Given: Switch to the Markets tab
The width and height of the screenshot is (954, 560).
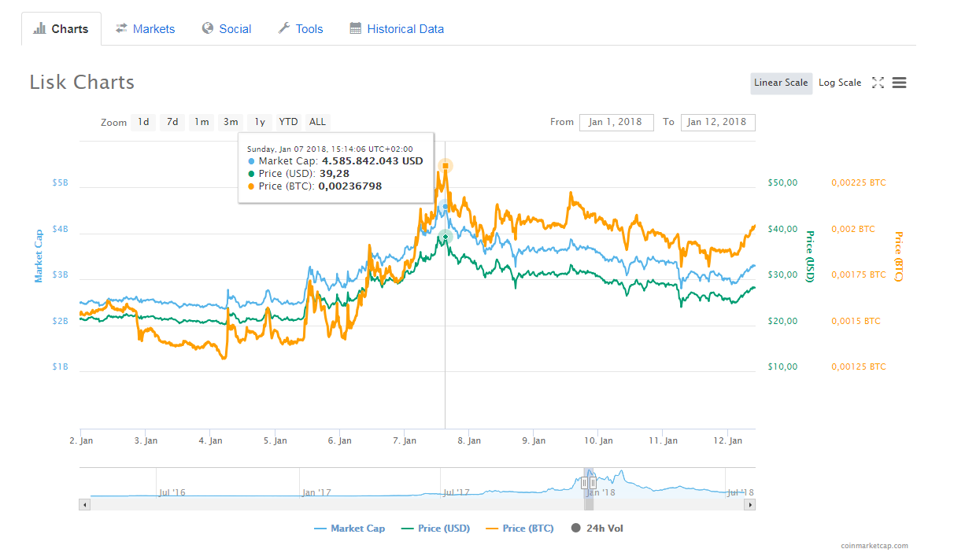Looking at the screenshot, I should click(146, 29).
